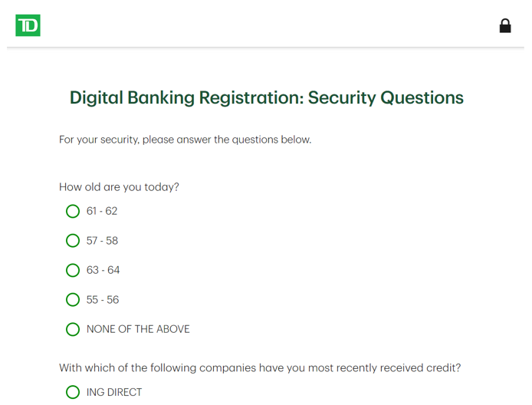Click the "How old are you today?" question
This screenshot has height=405, width=532.
click(119, 186)
